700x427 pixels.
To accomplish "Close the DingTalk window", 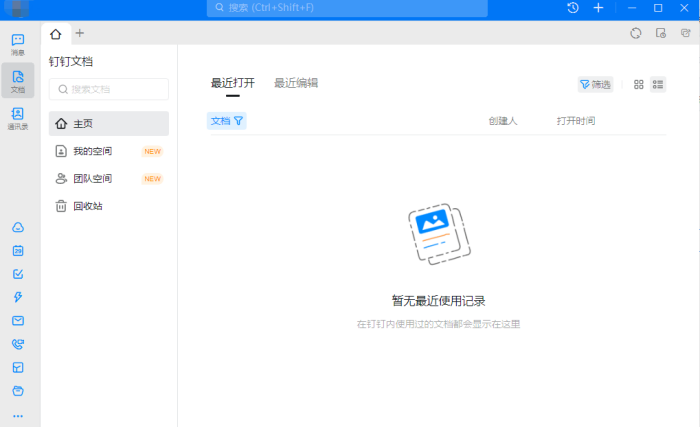I will point(684,8).
